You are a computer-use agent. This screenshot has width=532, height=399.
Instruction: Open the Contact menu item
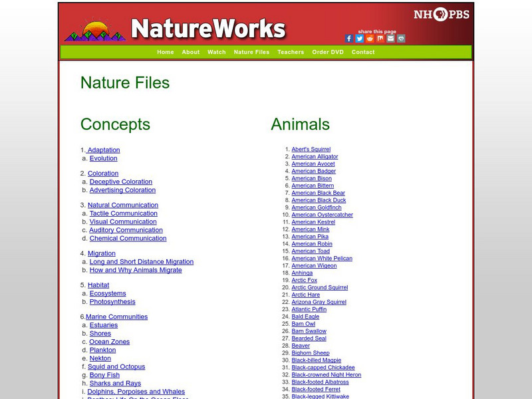click(x=363, y=53)
